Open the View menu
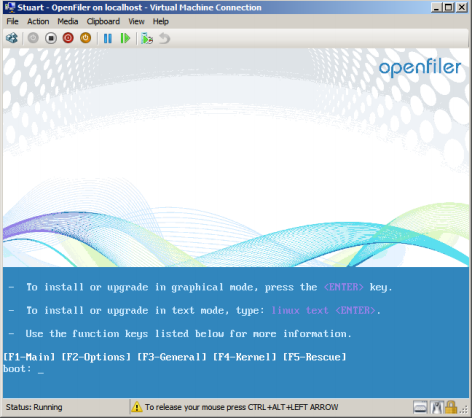The width and height of the screenshot is (472, 419). pos(136,22)
